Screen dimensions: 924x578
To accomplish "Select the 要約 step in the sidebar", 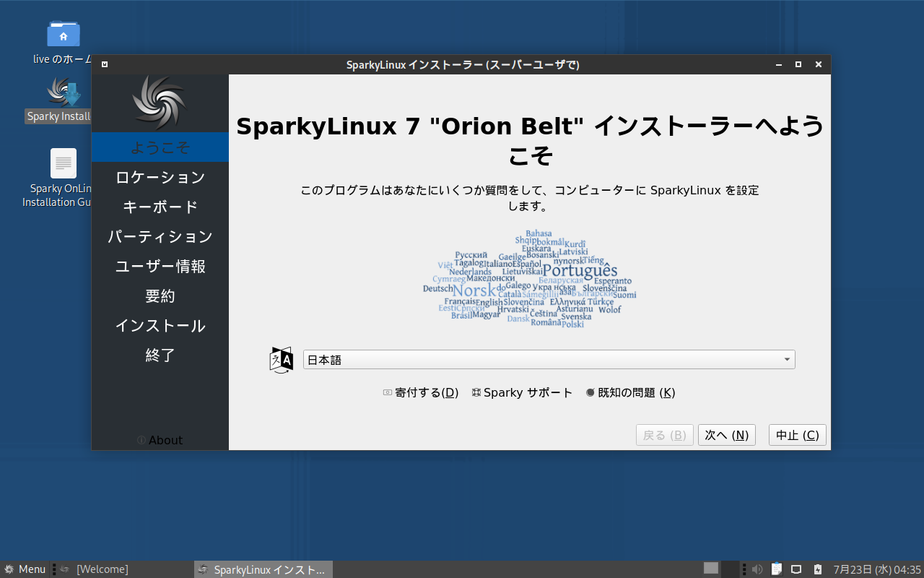I will tap(160, 296).
